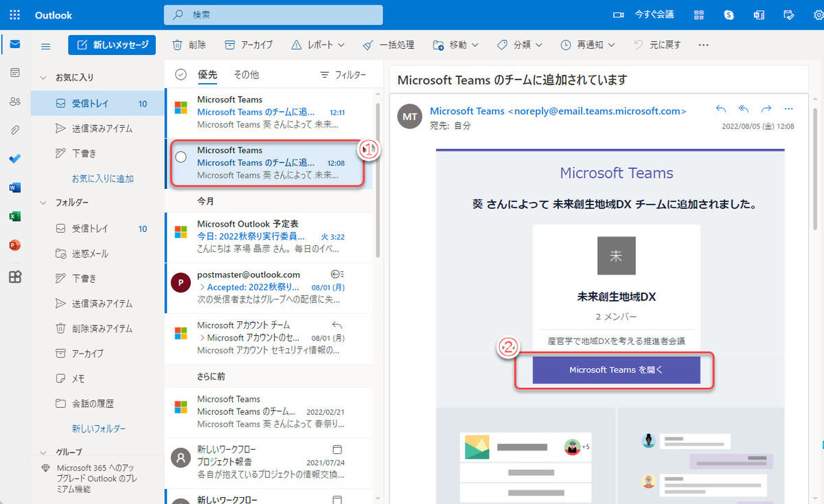Click the message list scrollbar
Viewport: 824px width, 504px height.
tap(378, 179)
